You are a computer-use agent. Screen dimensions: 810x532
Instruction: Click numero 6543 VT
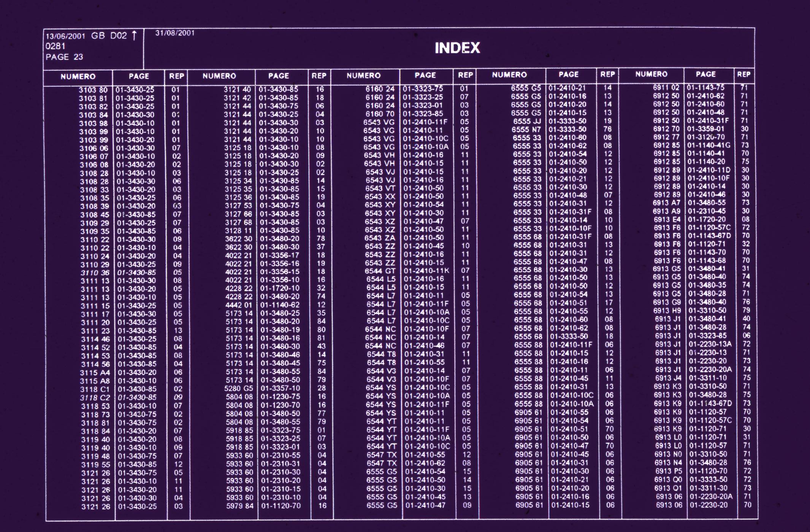pyautogui.click(x=380, y=188)
